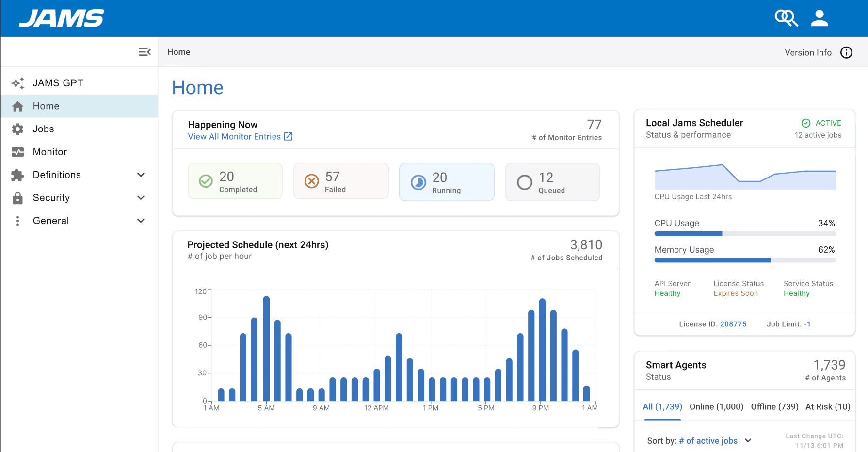Click the 'Last Change UTC' timestamp
This screenshot has width=868, height=452.
point(815,441)
